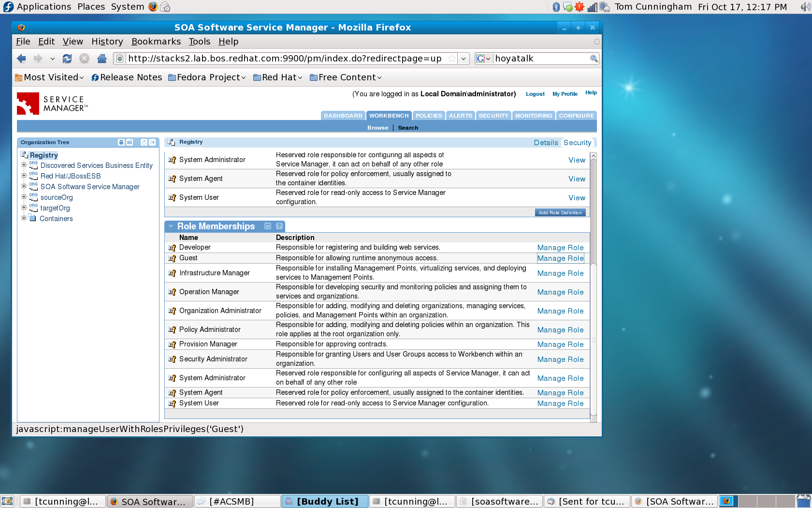The width and height of the screenshot is (812, 508).
Task: Click Manage Role for Guest
Action: point(561,258)
